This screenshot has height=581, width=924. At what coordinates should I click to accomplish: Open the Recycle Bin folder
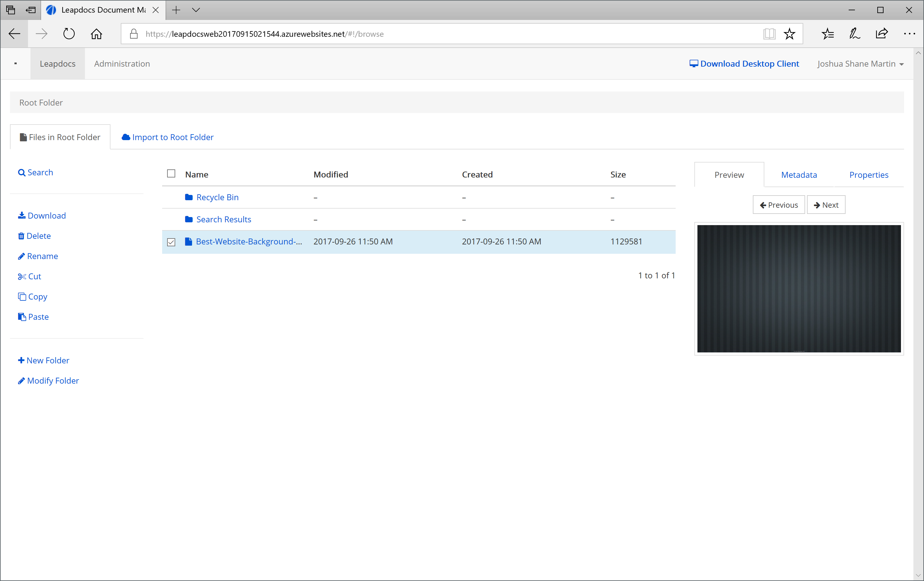[218, 197]
